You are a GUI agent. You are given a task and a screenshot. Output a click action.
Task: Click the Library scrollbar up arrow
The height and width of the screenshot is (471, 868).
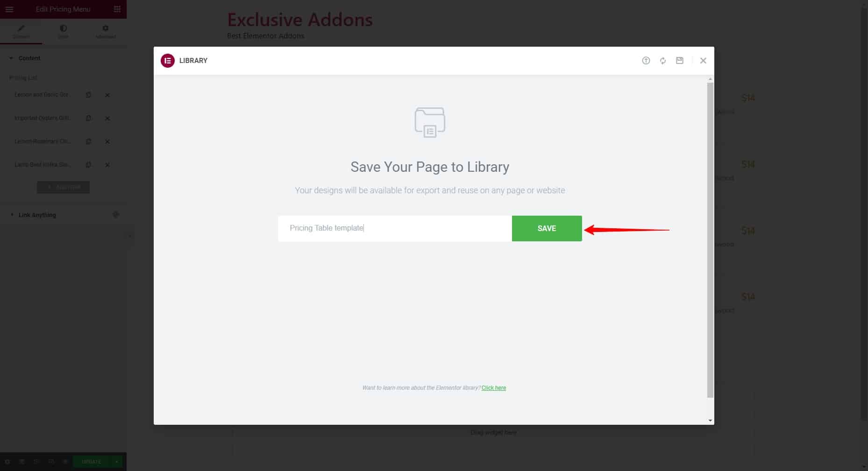tap(710, 79)
